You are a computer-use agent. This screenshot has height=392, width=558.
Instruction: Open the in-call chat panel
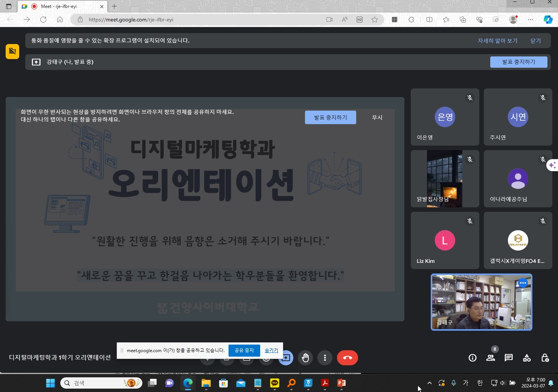coord(509,358)
